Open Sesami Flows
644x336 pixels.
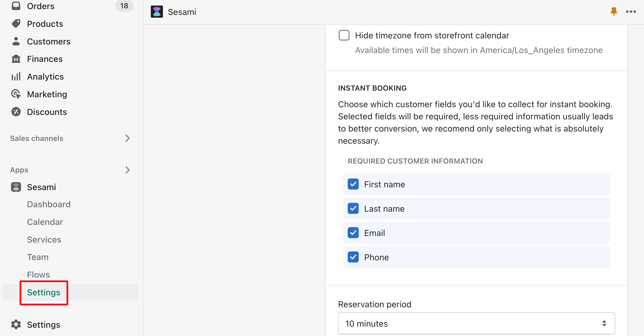click(38, 275)
